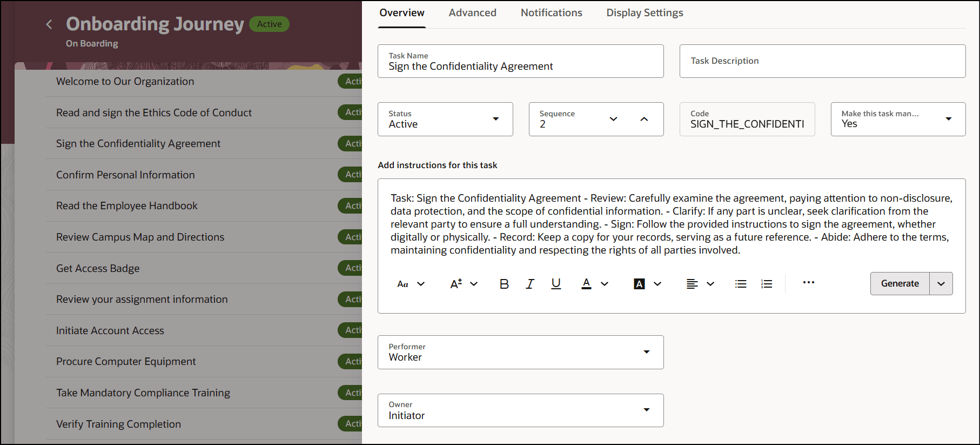Expand the text alignment chevron

[710, 284]
